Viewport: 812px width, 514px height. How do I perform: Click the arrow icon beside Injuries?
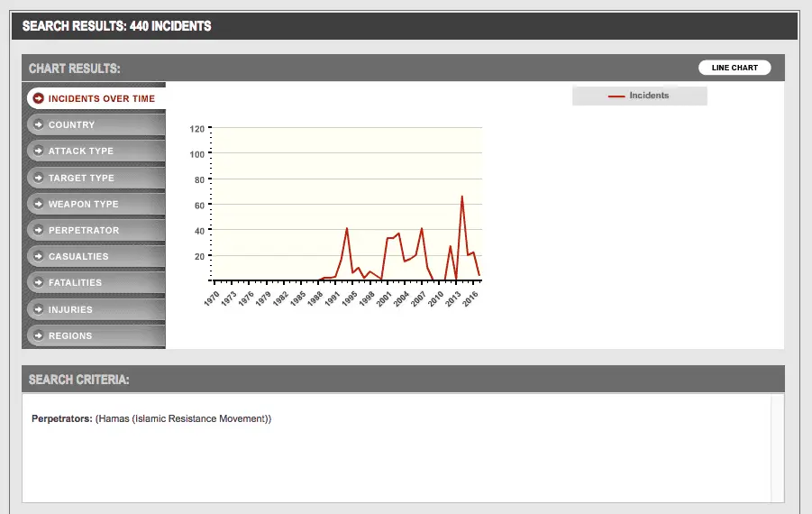[39, 309]
